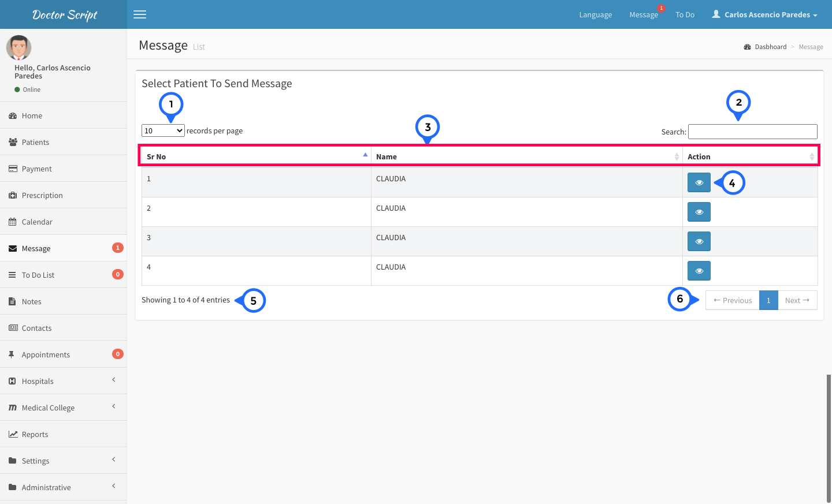
Task: Select page 1 in pagination
Action: 768,300
